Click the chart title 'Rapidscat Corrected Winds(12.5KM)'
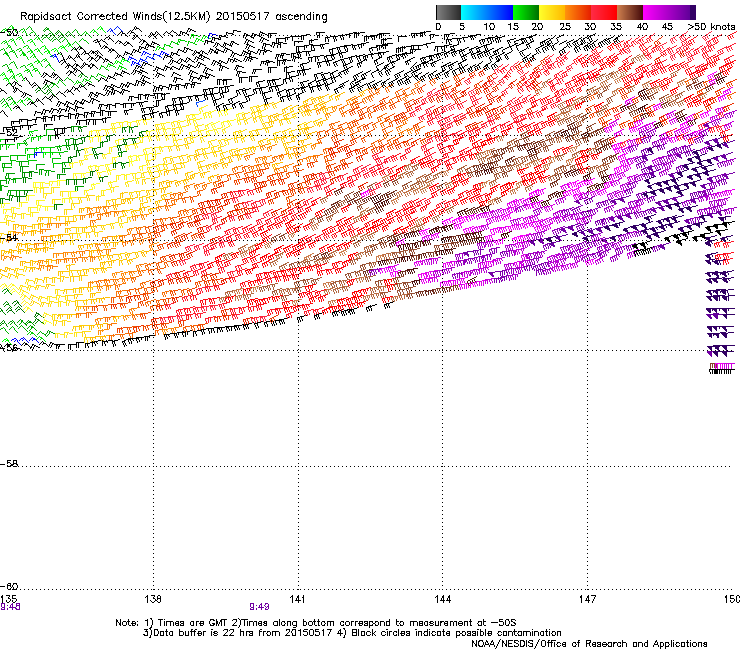This screenshot has width=740, height=650. coord(115,17)
